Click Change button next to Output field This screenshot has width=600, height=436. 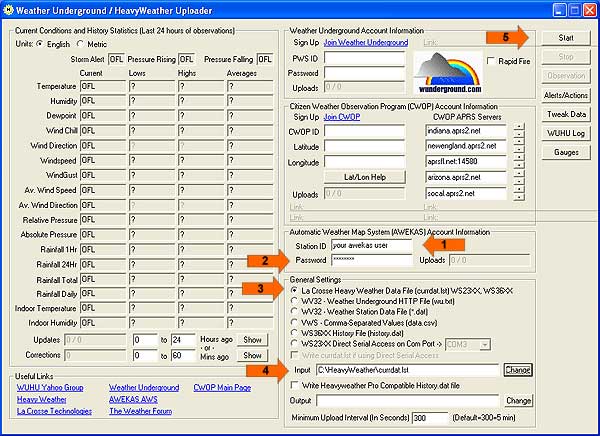[x=518, y=401]
